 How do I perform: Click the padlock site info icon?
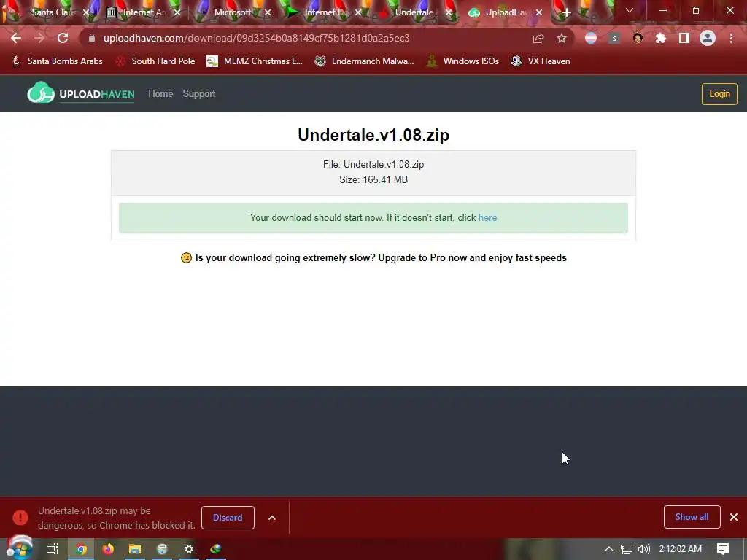click(x=92, y=38)
